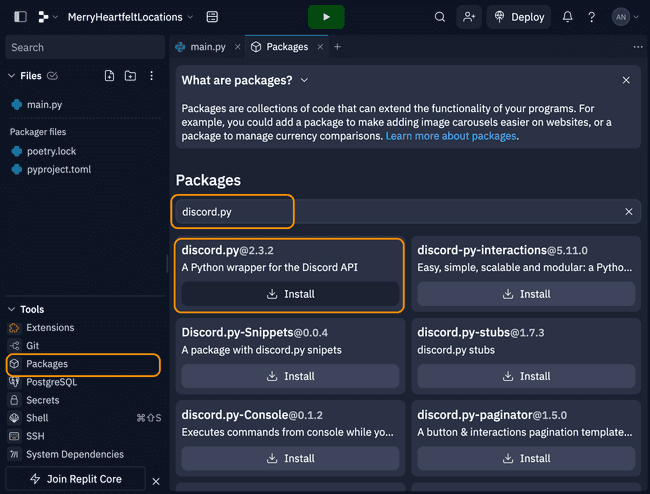Open the database/storage icon in header

[212, 17]
